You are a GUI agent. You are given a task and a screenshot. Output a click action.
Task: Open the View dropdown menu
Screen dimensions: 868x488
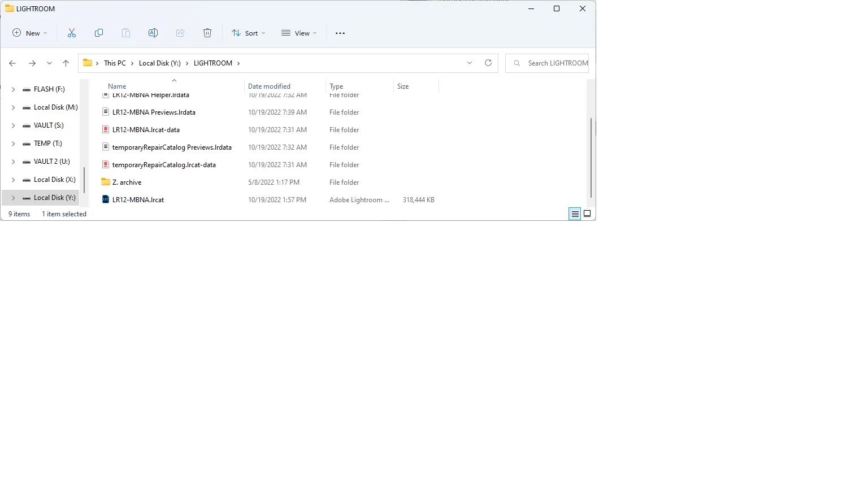pyautogui.click(x=299, y=33)
